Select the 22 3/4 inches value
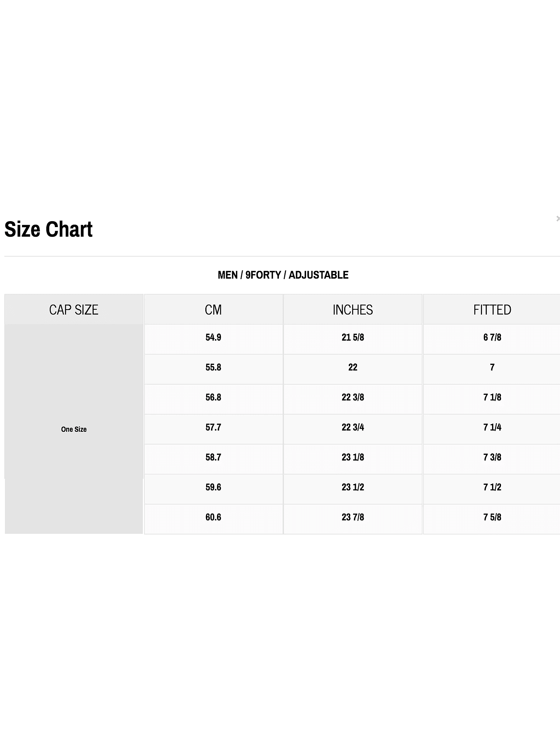 353,427
